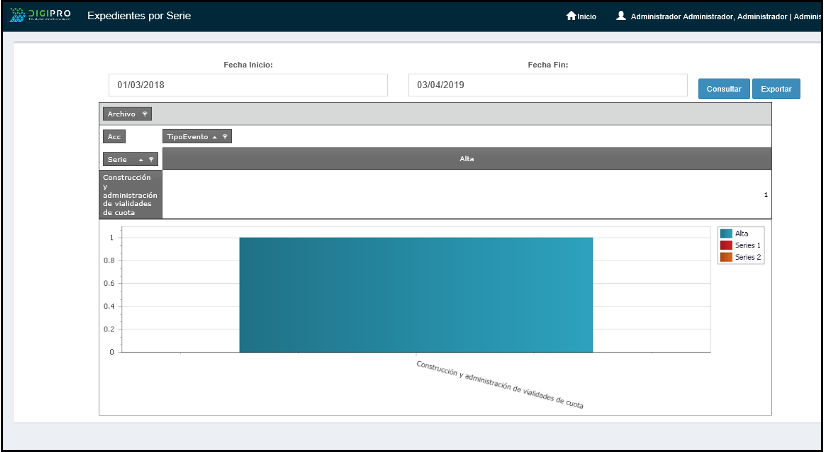The image size is (824, 452).
Task: Click sort arrow on Serie field
Action: tap(140, 159)
